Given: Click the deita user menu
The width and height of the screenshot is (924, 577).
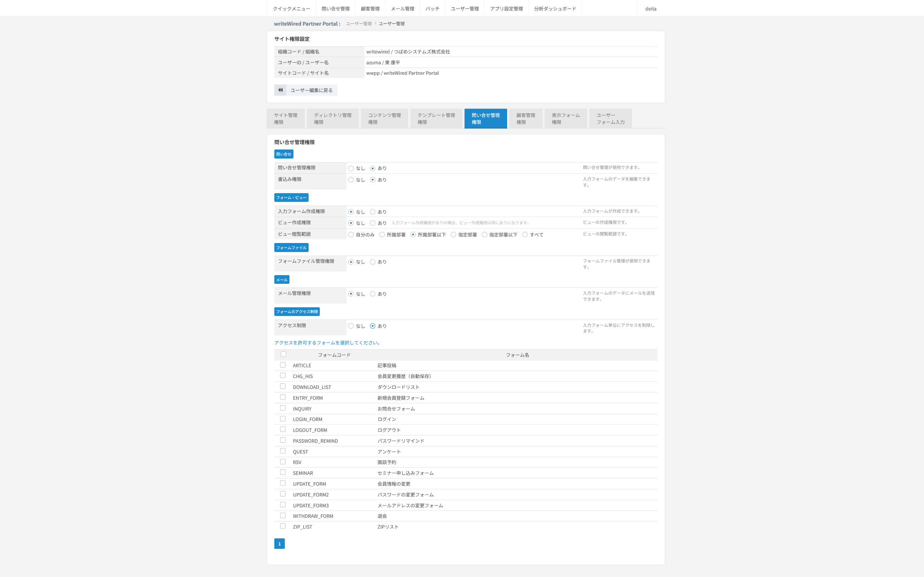Looking at the screenshot, I should [x=650, y=8].
